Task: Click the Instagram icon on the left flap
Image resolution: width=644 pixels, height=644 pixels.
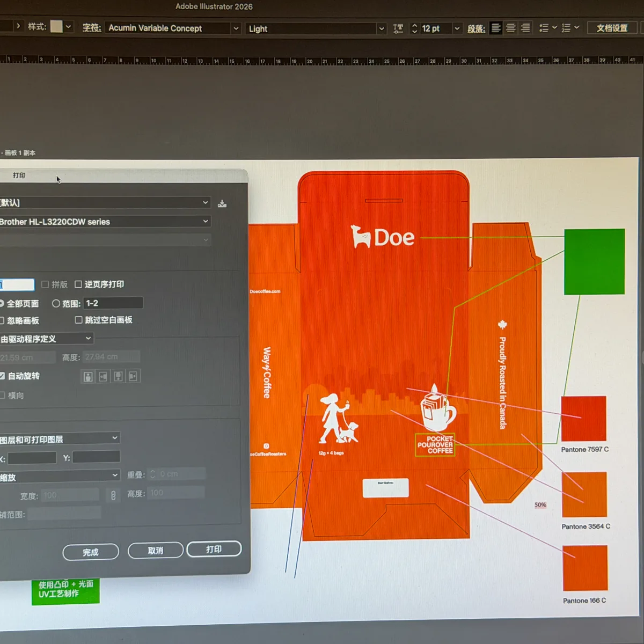Action: pyautogui.click(x=266, y=446)
